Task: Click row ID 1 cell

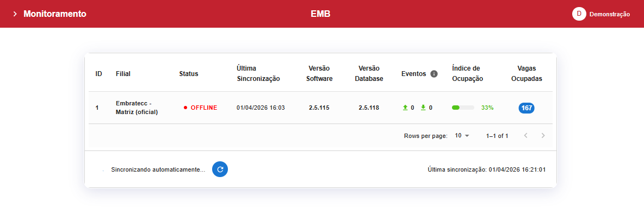Action: click(x=97, y=108)
